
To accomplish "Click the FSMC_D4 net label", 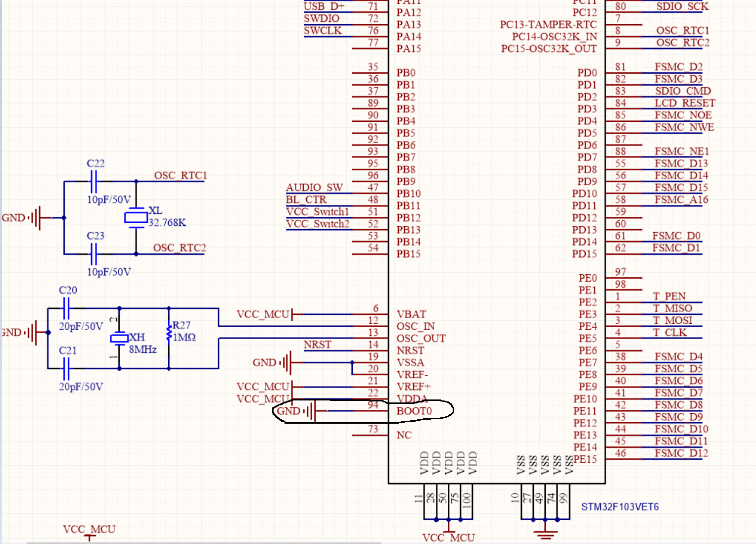I will [x=679, y=356].
